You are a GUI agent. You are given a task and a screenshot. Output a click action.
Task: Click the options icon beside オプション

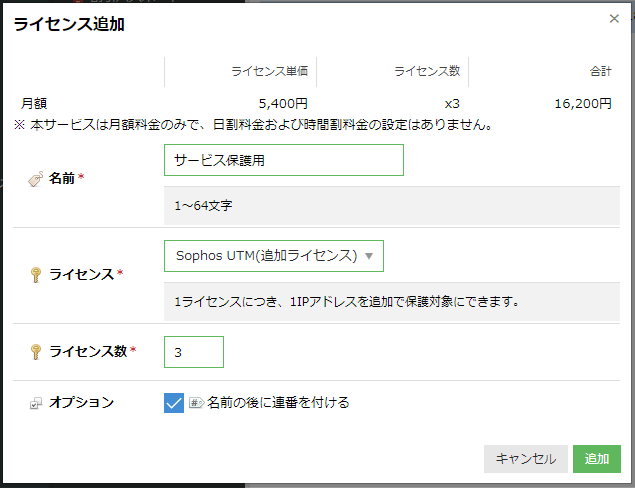pos(36,403)
